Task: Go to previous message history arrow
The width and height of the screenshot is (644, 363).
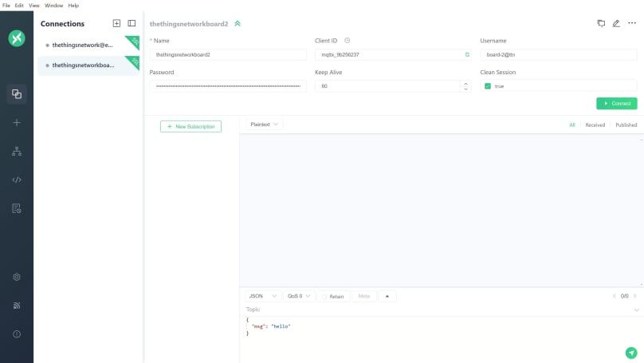Action: tap(615, 296)
